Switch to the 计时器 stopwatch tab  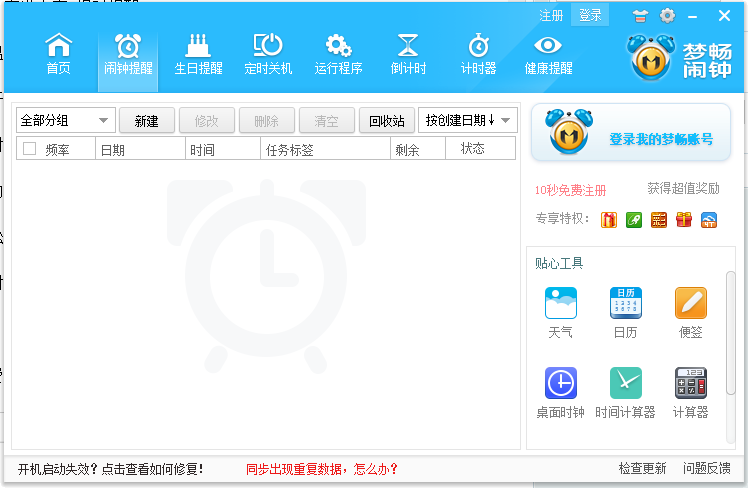478,54
